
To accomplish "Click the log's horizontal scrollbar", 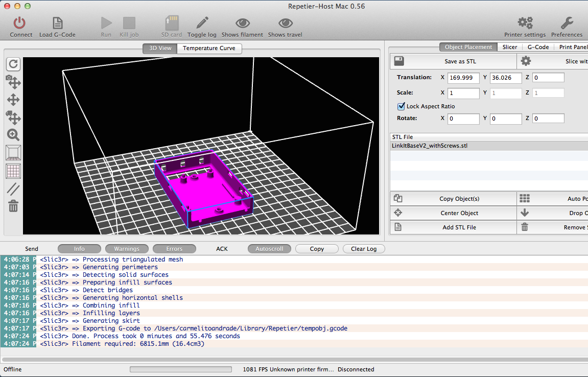I will click(294, 359).
